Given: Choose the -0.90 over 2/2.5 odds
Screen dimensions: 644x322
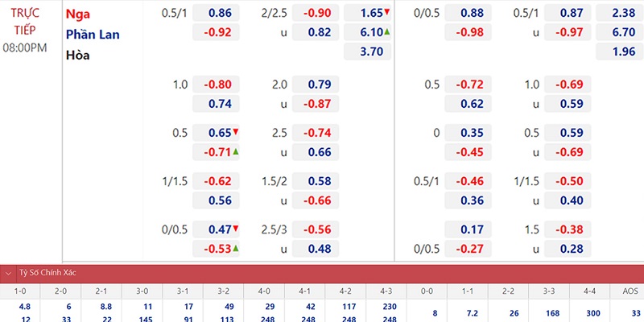Looking at the screenshot, I should pyautogui.click(x=316, y=13).
